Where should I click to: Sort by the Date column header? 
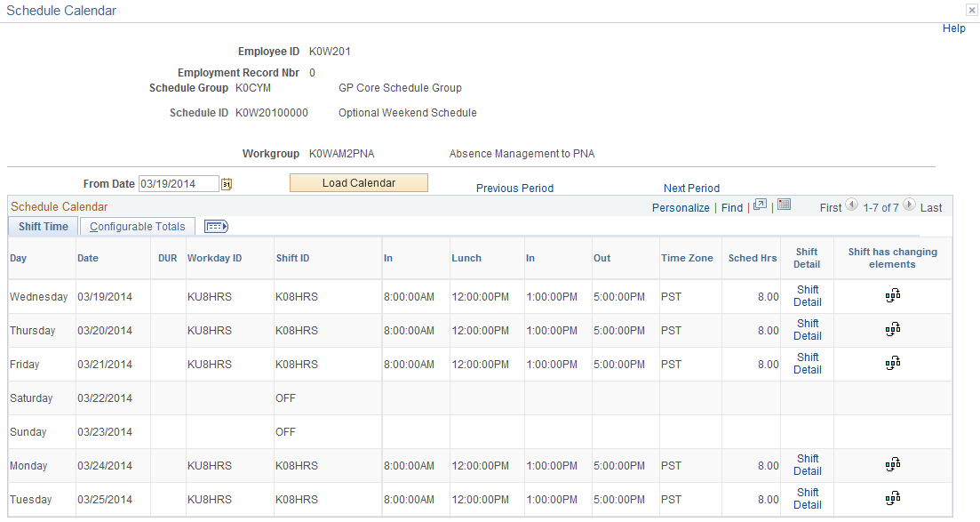coord(88,258)
